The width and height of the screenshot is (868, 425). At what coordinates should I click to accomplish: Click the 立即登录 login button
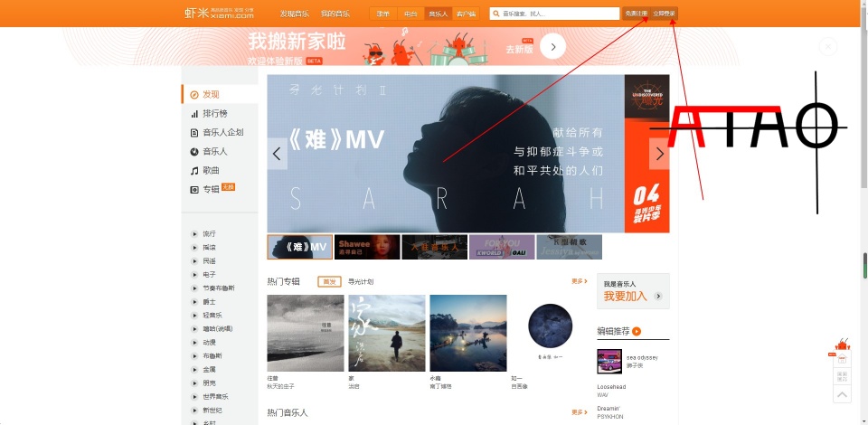point(664,14)
